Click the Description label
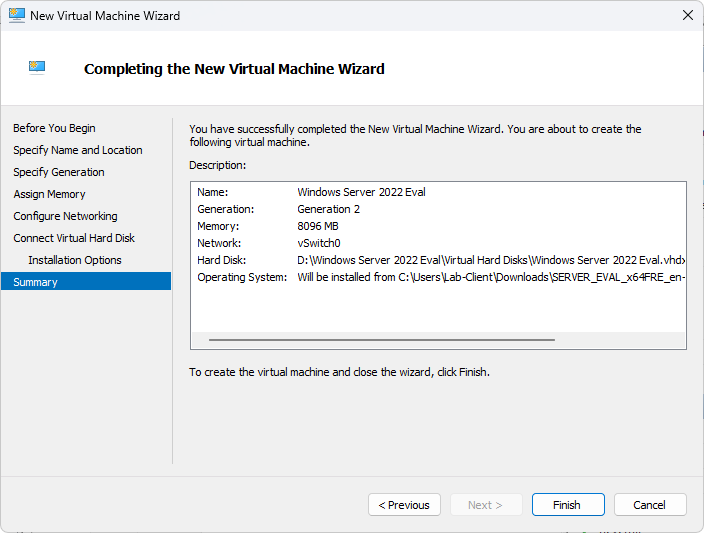 tap(218, 165)
